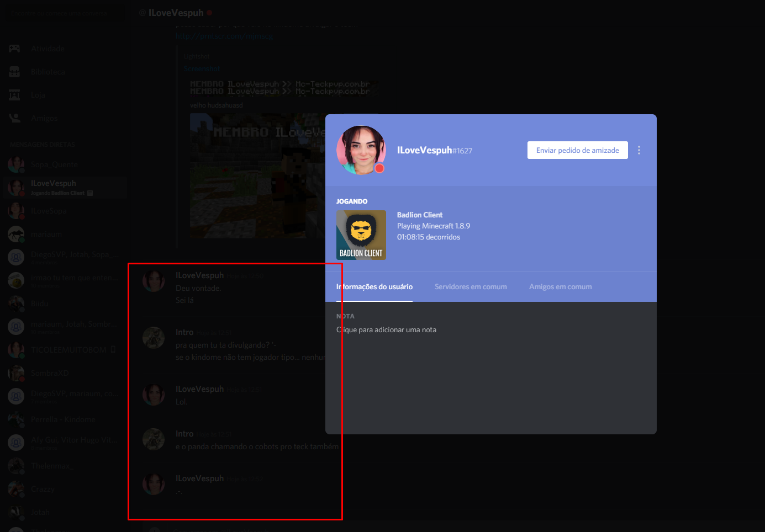Open the DiegoSVP, Jotah, Sopa_ group chat
This screenshot has height=532, width=765.
click(65, 257)
